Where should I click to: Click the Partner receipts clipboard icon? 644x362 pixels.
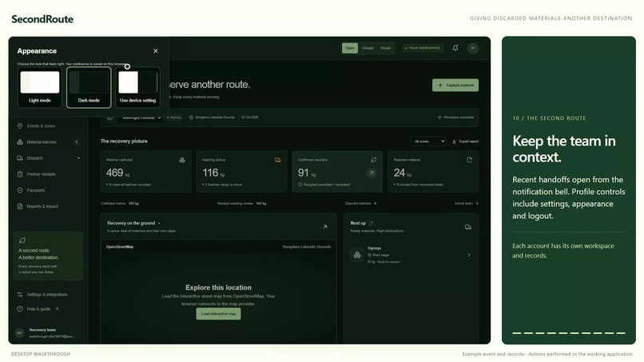coord(20,174)
